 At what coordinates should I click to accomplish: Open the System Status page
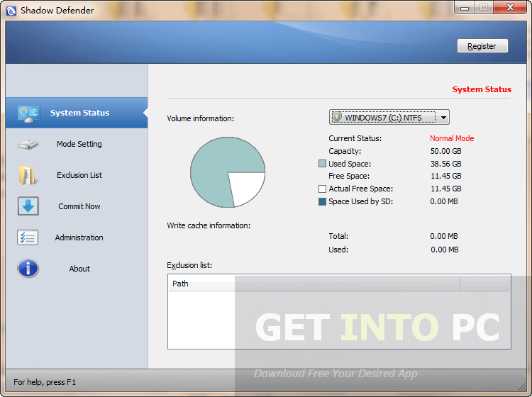point(77,113)
